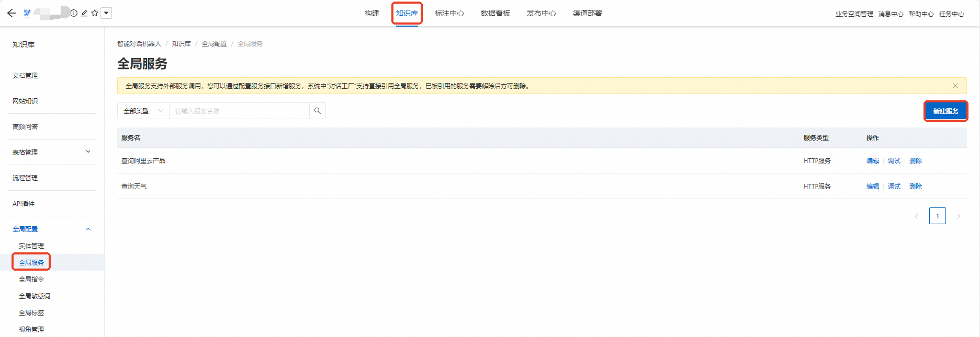This screenshot has width=980, height=337.
Task: Click HTTP服务 in 查询阿里云产品 row
Action: [817, 161]
